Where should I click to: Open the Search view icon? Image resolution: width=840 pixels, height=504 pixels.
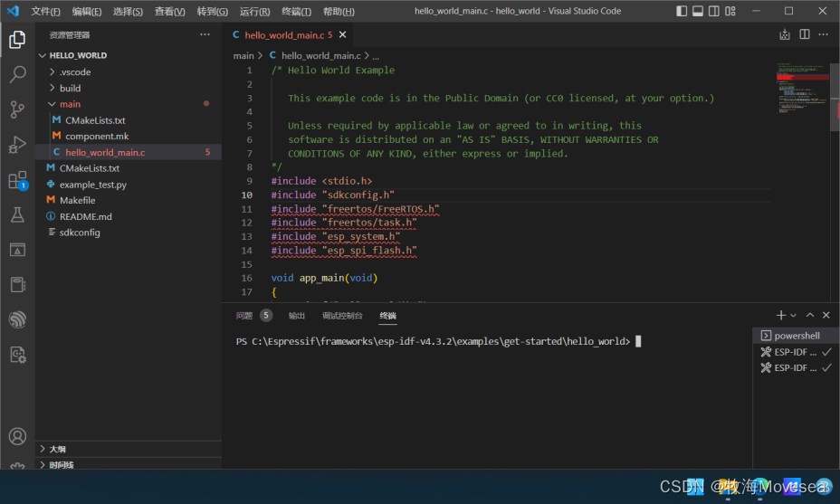coord(17,74)
